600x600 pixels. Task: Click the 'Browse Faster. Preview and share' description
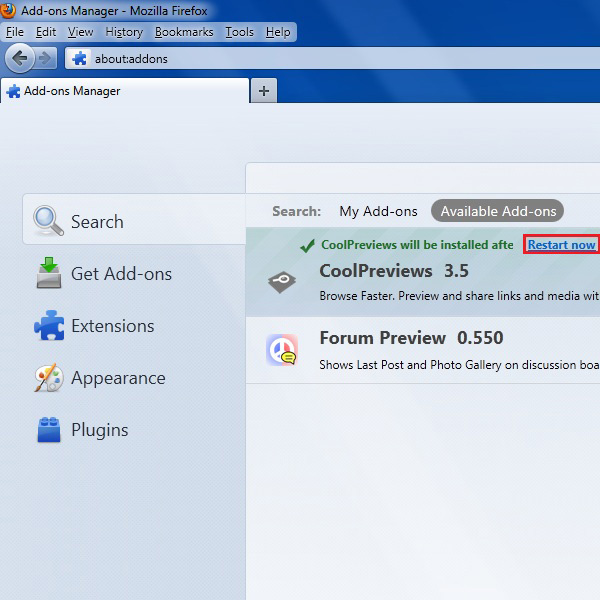click(459, 296)
